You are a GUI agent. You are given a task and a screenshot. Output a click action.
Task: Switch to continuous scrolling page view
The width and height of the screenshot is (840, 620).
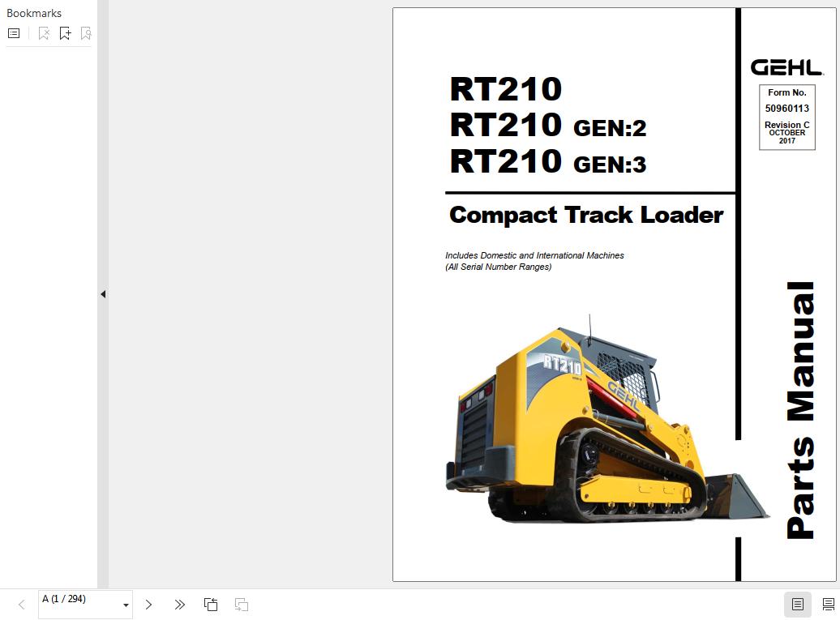828,605
